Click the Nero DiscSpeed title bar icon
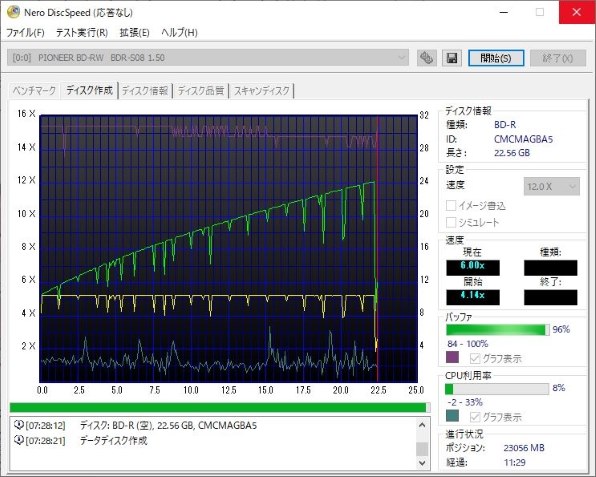Viewport: 596px width, 477px height. pyautogui.click(x=13, y=12)
